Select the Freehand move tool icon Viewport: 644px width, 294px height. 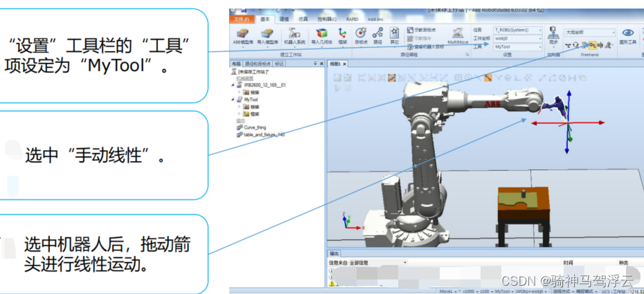tap(569, 45)
